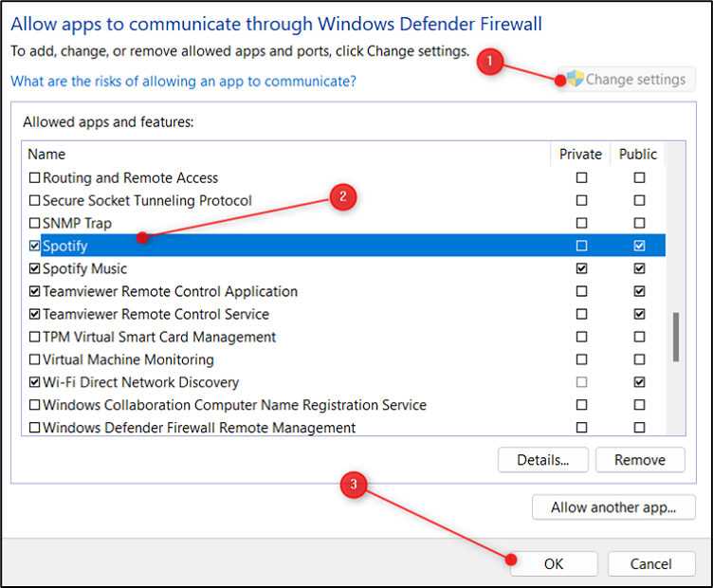Select the 'Spotify Music' row text
This screenshot has height=588, width=713.
tap(84, 268)
